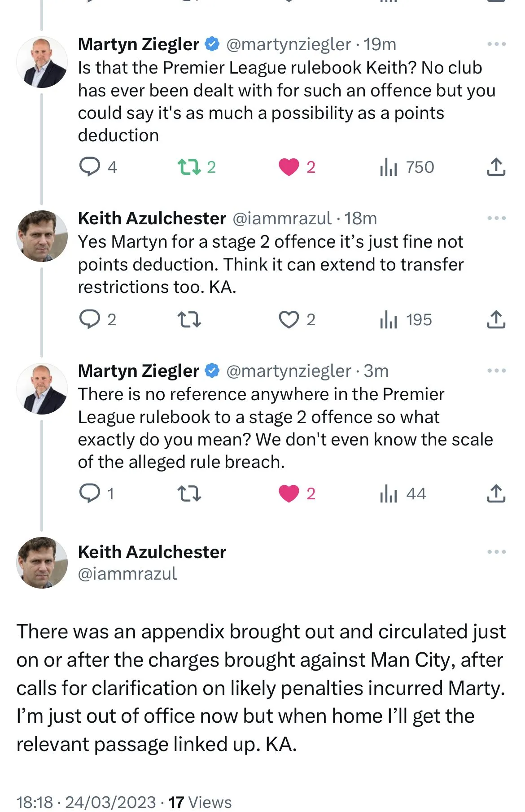
Task: Reply to Keith Azulchester's 18m tweet
Action: click(x=90, y=319)
